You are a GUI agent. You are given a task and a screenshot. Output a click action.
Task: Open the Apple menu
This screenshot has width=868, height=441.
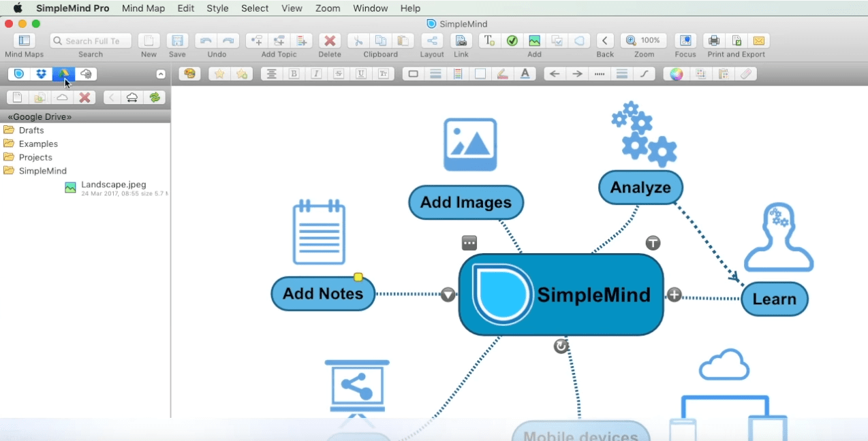[18, 8]
